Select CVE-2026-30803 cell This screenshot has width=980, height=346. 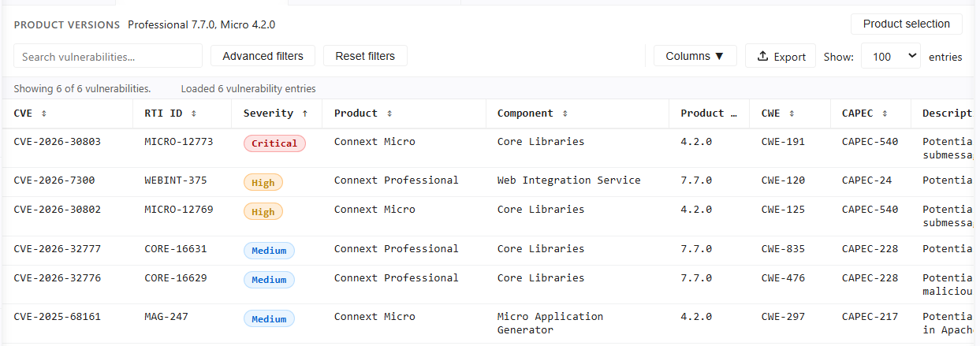[x=58, y=141]
